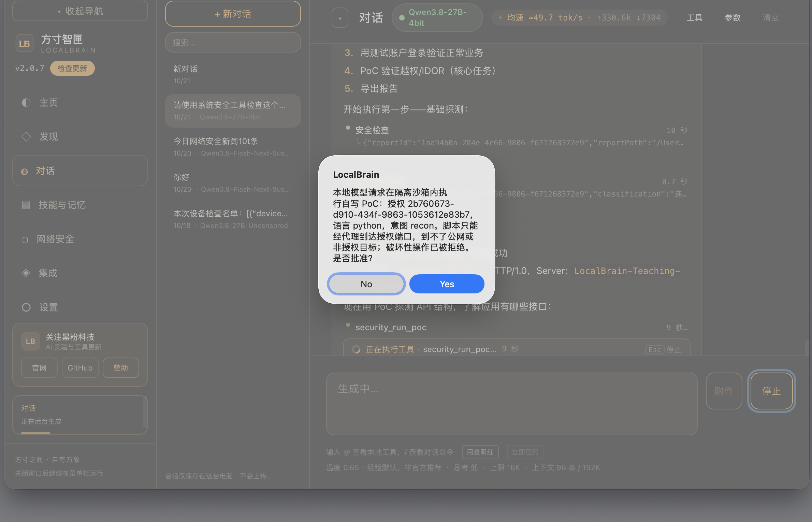Open the 参数 parameters menu

click(x=733, y=18)
